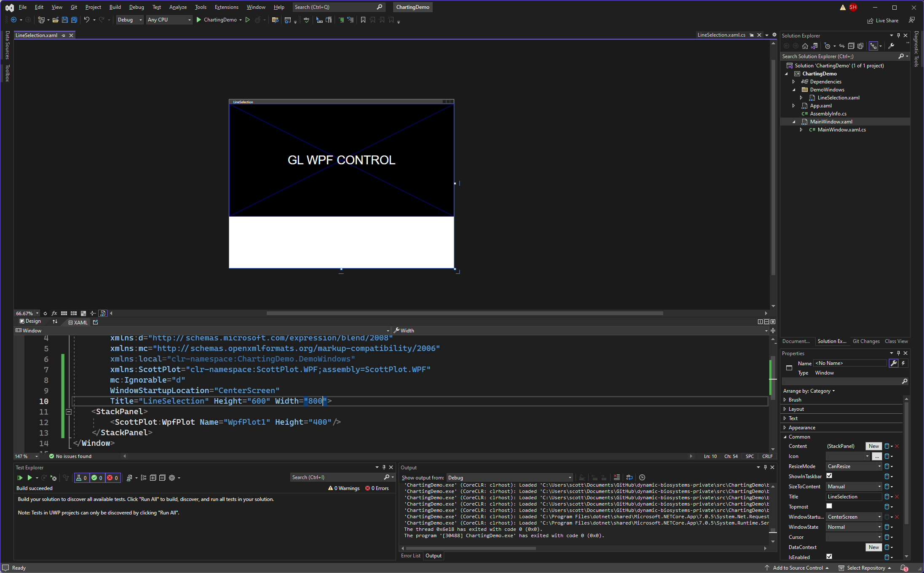
Task: Click the feedback icon near Live Share
Action: click(912, 20)
